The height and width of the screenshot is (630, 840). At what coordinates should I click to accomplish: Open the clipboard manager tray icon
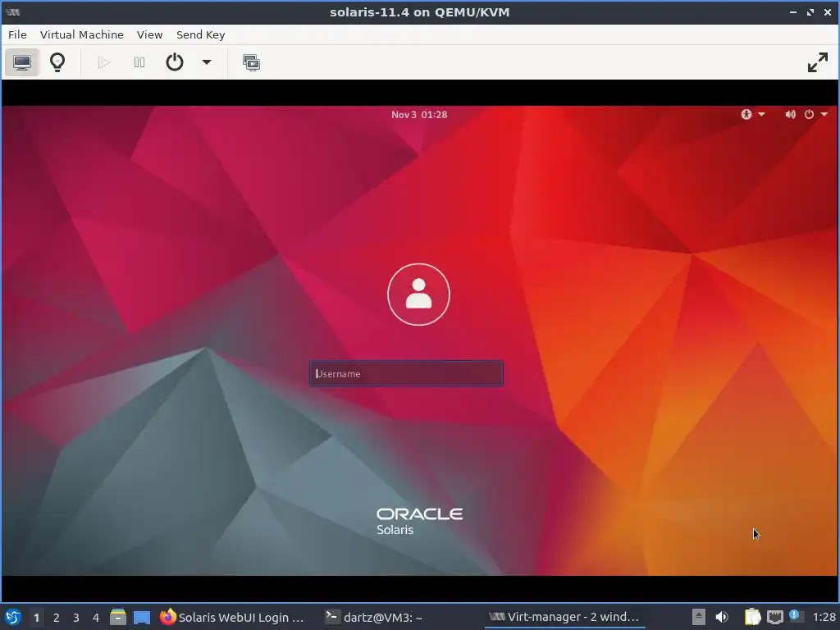[x=752, y=617]
